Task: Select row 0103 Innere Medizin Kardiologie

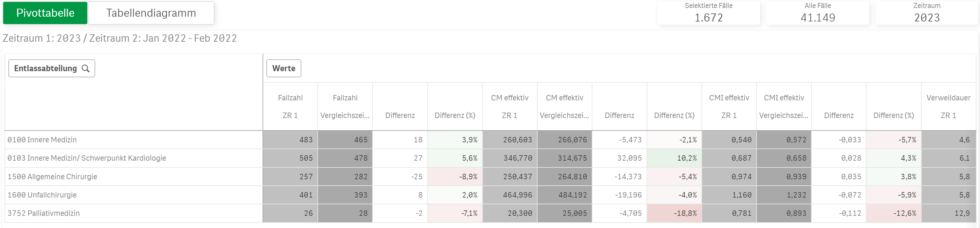Action: tap(87, 158)
